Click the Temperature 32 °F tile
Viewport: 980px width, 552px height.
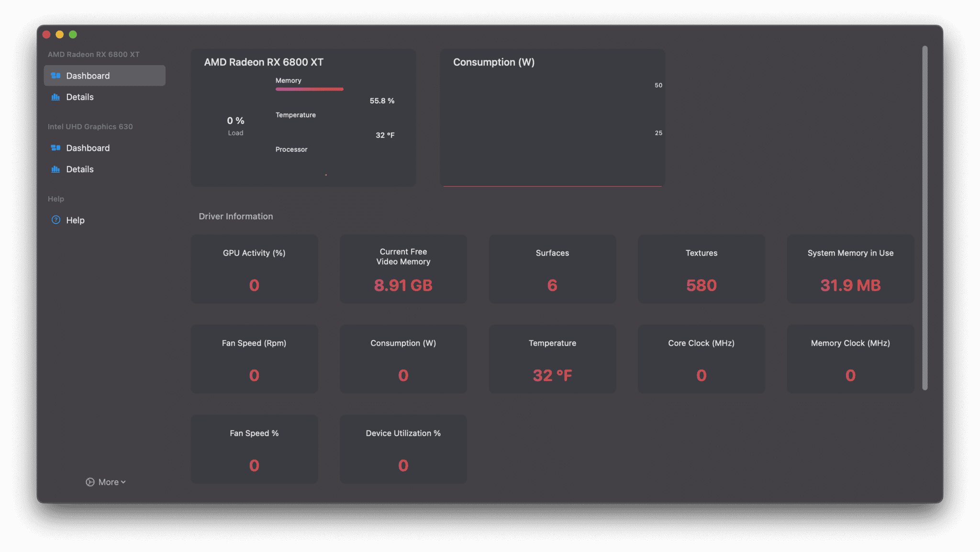(552, 359)
